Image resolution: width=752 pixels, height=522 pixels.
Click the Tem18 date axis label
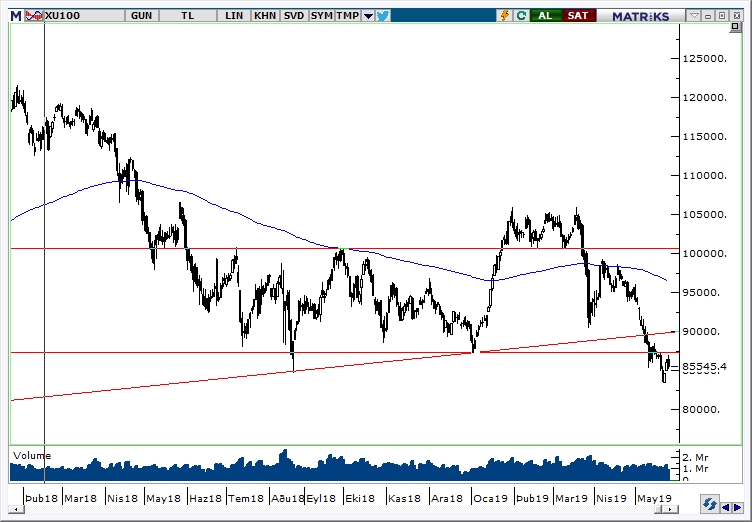[246, 498]
